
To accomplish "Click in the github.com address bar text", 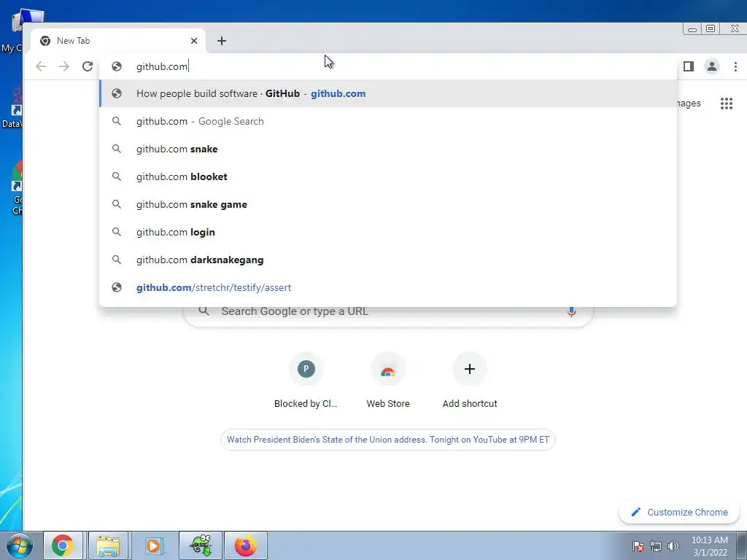I will (162, 66).
